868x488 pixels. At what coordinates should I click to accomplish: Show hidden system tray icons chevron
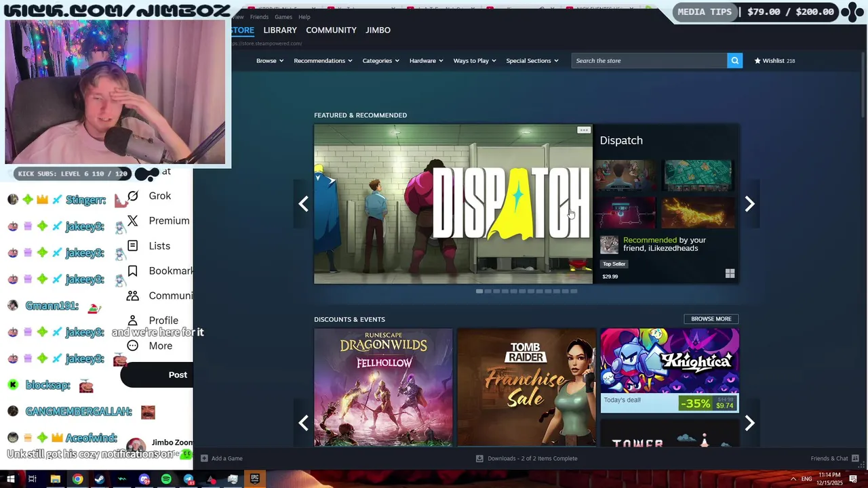(793, 479)
